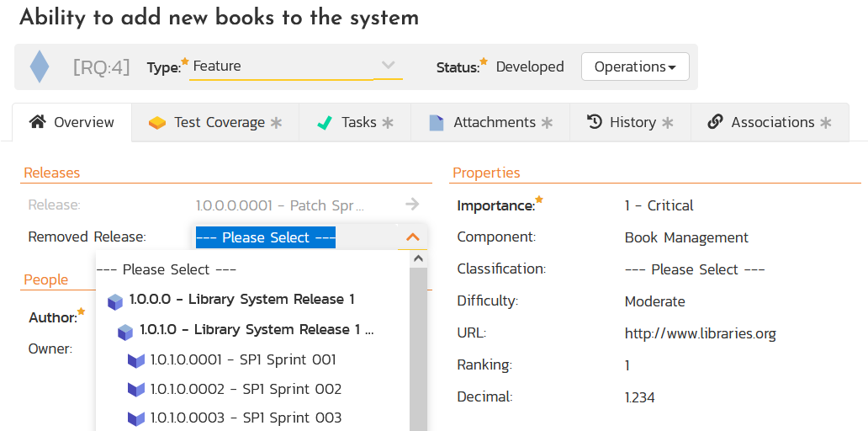
Task: Click the green checkmark Tasks icon
Action: (x=325, y=123)
